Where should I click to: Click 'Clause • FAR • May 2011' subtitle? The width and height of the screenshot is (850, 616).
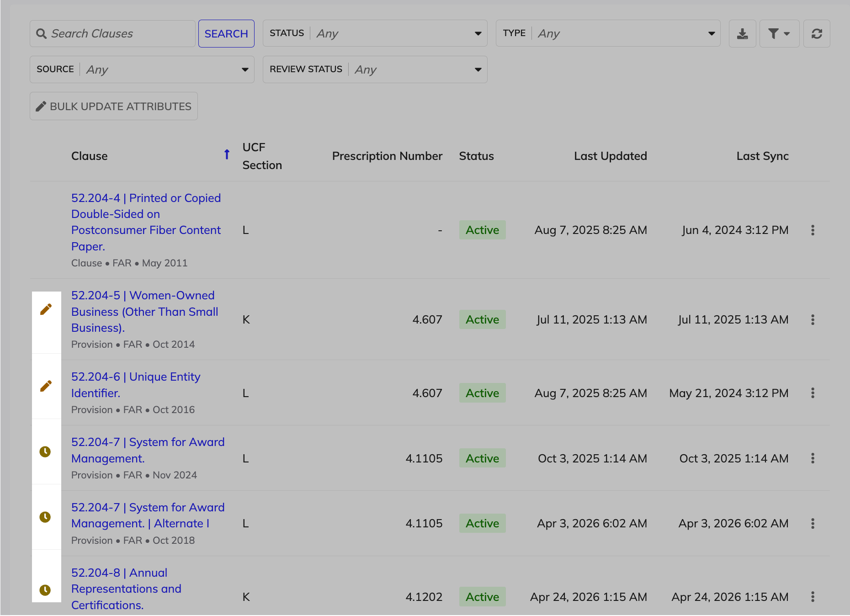129,263
